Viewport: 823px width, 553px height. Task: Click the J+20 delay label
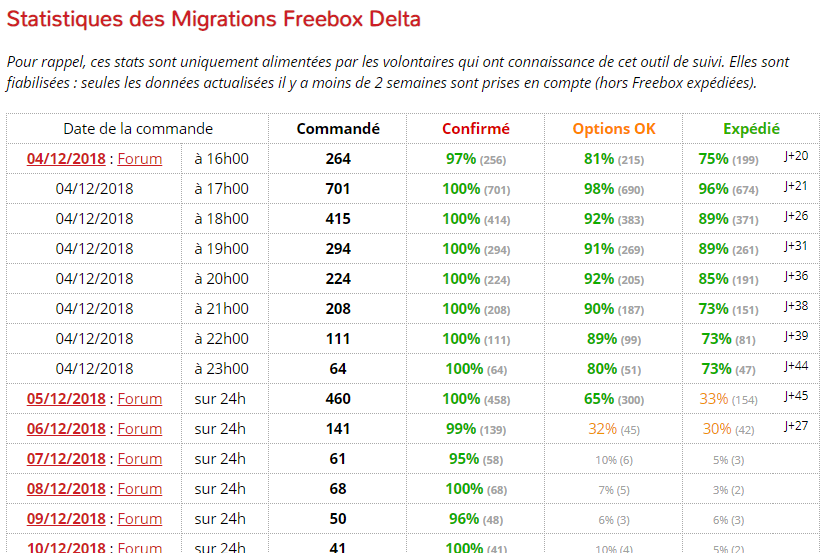(796, 155)
